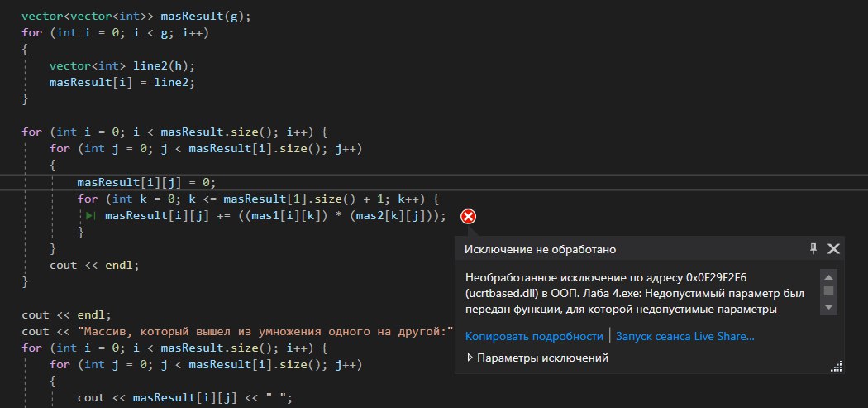Viewport: 868px width, 408px height.
Task: Click the green current statement arrow marker
Action: [x=91, y=216]
